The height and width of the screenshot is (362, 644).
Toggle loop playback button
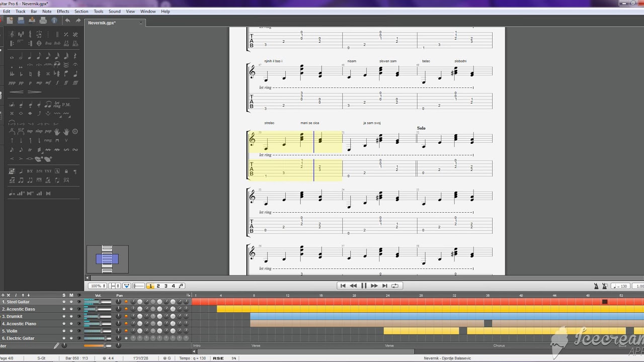pyautogui.click(x=395, y=286)
